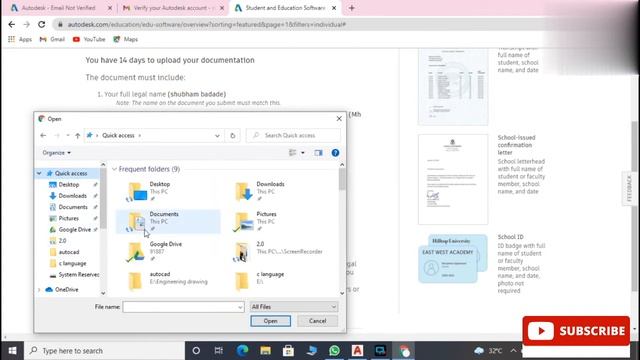Go back in Chrome browser
Screen dimensions: 640x360
(x=11, y=24)
